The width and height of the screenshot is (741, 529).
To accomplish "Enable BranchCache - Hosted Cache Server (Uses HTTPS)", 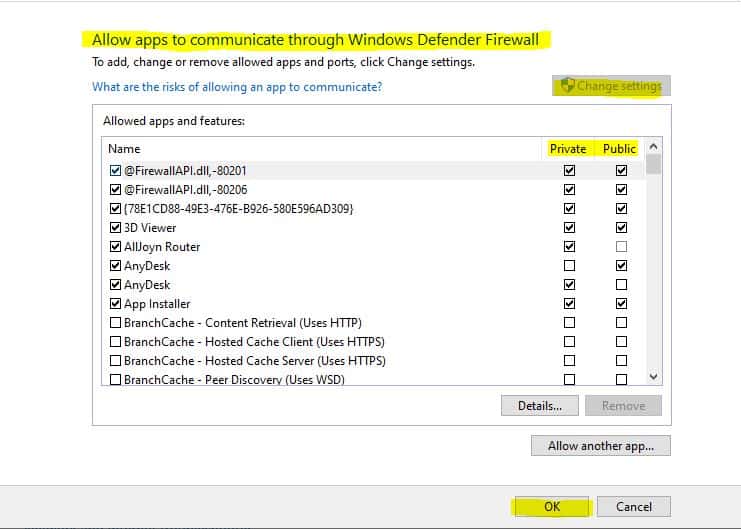I will 115,361.
